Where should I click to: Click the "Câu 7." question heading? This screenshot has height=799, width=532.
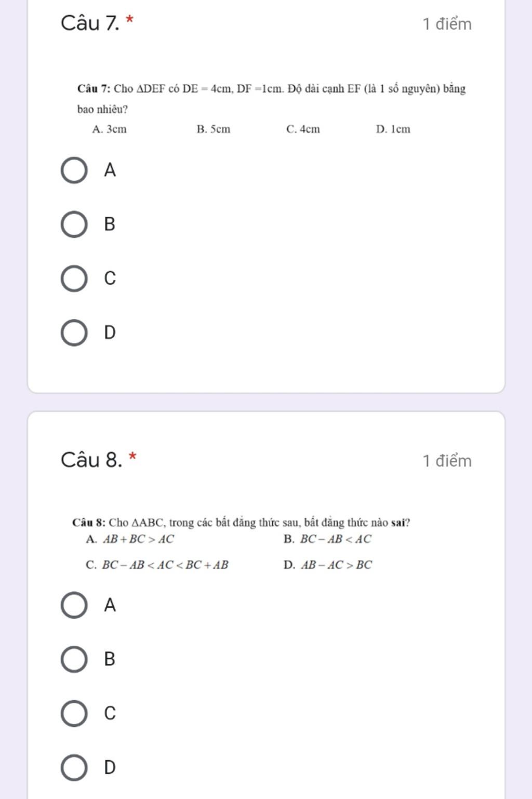(90, 23)
